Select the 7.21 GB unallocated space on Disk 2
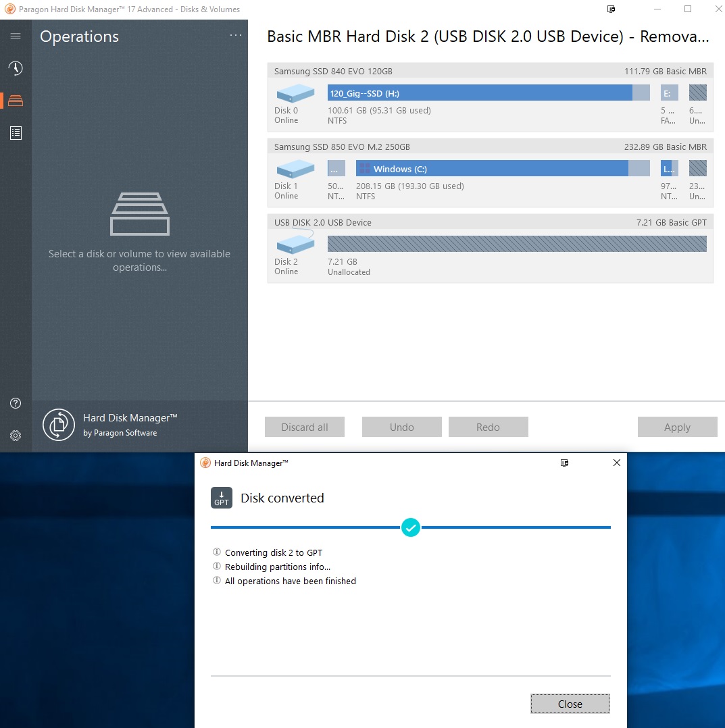Screen dimensions: 725x728 (x=517, y=244)
